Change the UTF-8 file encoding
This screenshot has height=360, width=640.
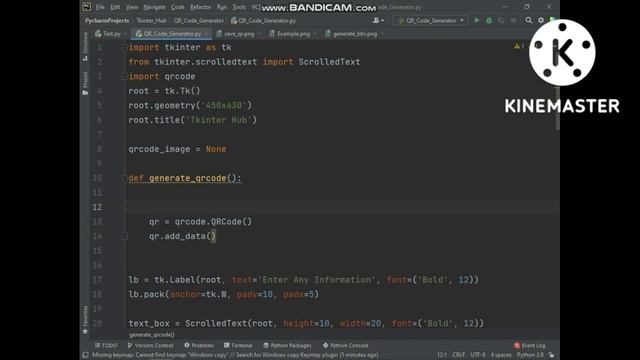click(478, 355)
